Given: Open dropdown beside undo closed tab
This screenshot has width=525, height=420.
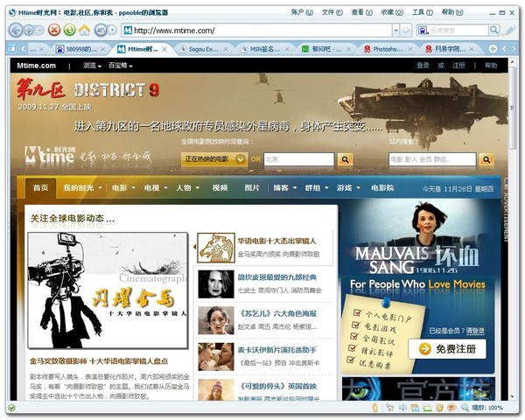Looking at the screenshot, I should pyautogui.click(x=113, y=31).
